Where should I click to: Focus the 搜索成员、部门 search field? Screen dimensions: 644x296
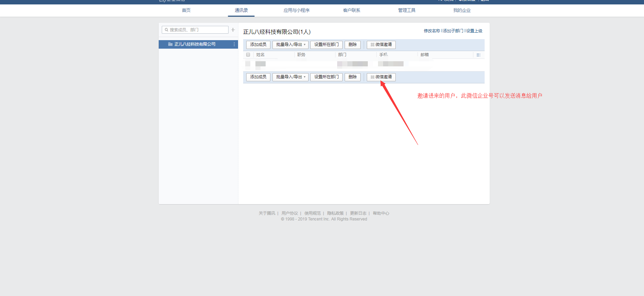pyautogui.click(x=195, y=30)
